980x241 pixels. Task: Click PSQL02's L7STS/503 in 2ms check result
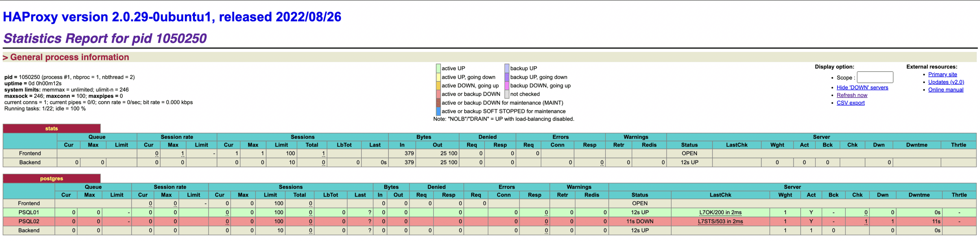pos(720,221)
